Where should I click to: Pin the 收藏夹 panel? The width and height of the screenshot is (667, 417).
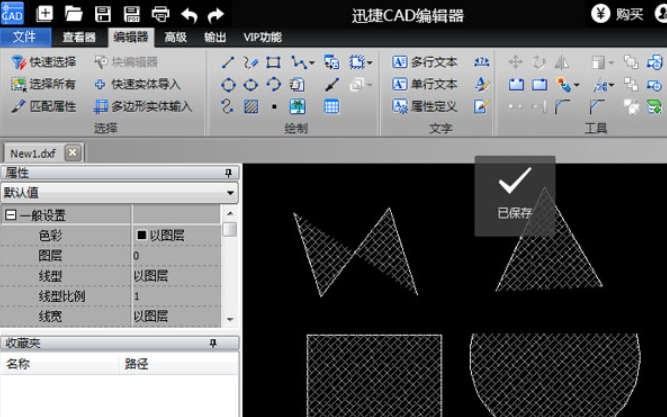click(213, 343)
